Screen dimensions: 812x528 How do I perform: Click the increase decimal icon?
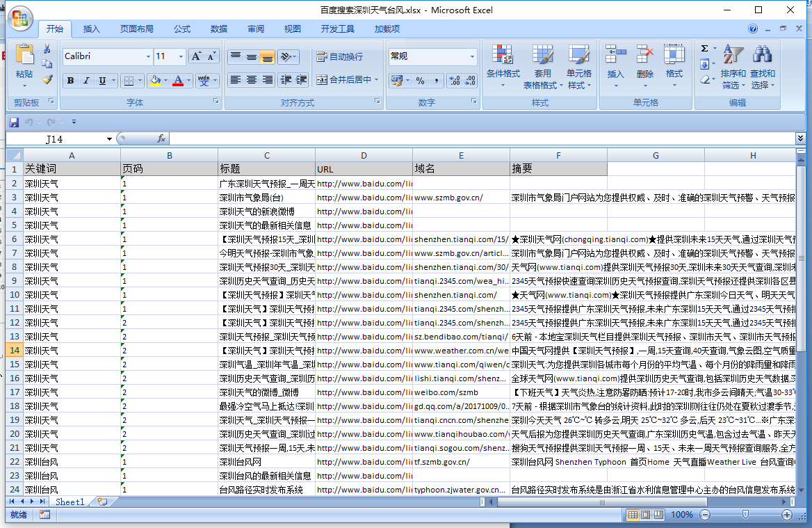click(x=455, y=80)
